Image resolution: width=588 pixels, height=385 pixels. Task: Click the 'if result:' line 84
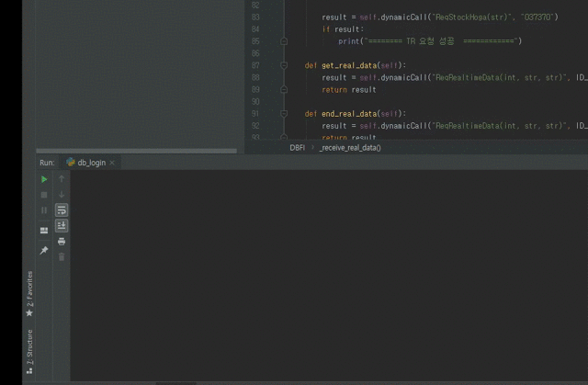coord(343,29)
